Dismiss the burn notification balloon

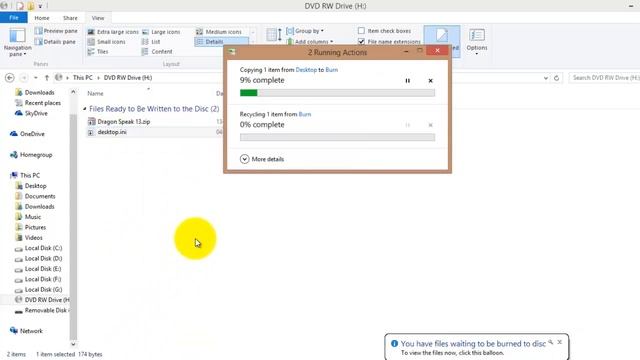pos(560,342)
